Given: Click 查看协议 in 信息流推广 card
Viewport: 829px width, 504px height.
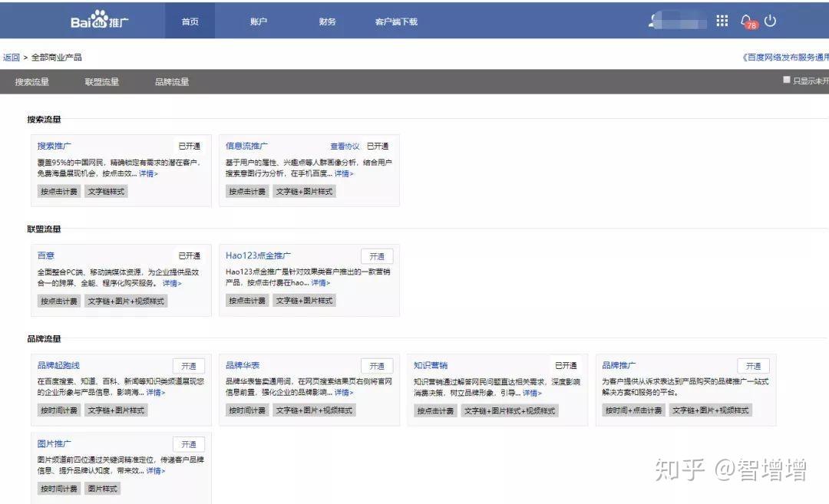Looking at the screenshot, I should tap(345, 147).
